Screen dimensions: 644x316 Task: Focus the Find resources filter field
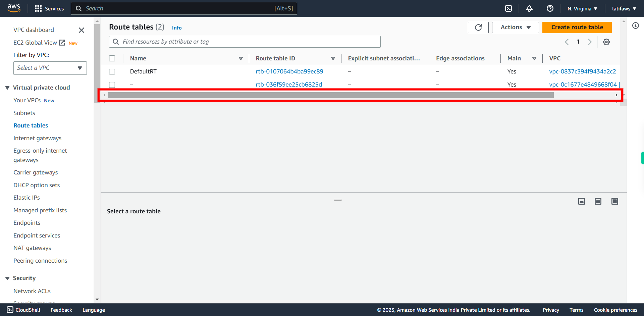point(245,42)
